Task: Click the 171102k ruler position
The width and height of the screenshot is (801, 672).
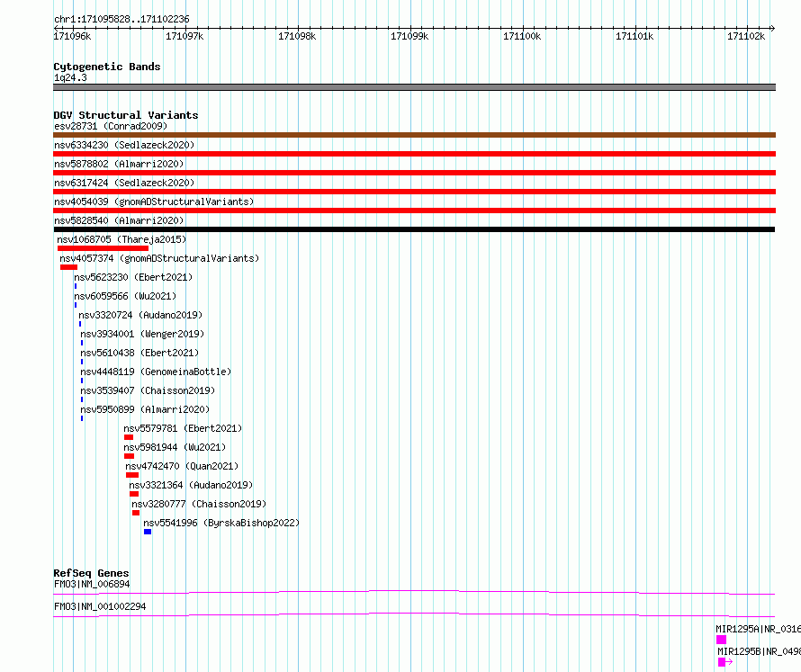Action: tap(746, 36)
